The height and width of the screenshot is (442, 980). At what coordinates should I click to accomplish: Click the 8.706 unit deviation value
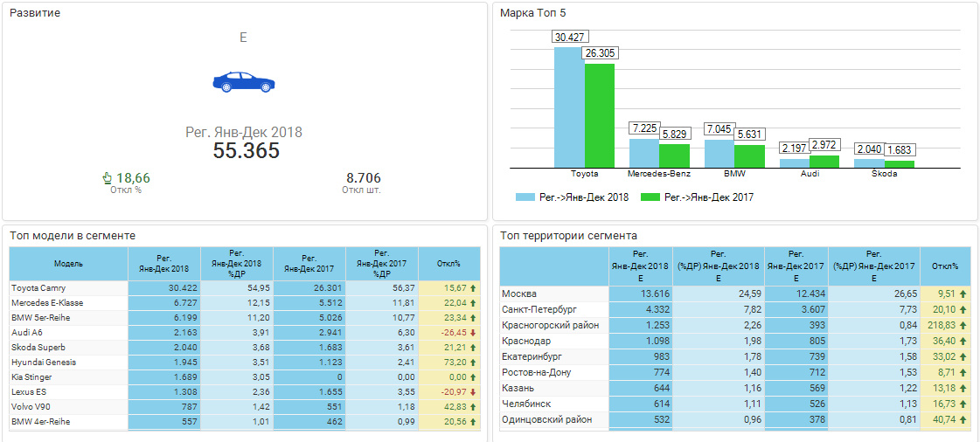[x=363, y=178]
